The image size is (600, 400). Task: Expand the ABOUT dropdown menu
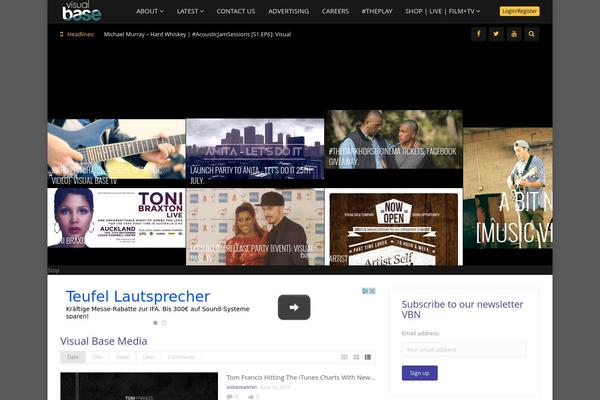coord(150,11)
